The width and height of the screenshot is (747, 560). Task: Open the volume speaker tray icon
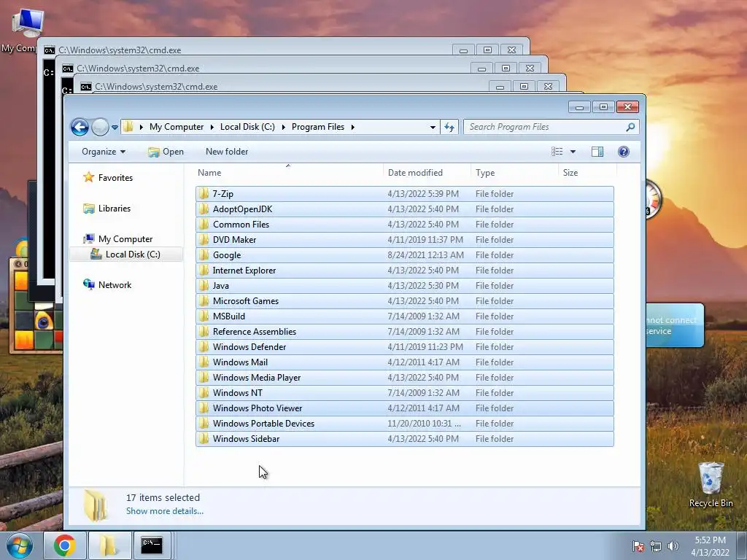pyautogui.click(x=673, y=546)
